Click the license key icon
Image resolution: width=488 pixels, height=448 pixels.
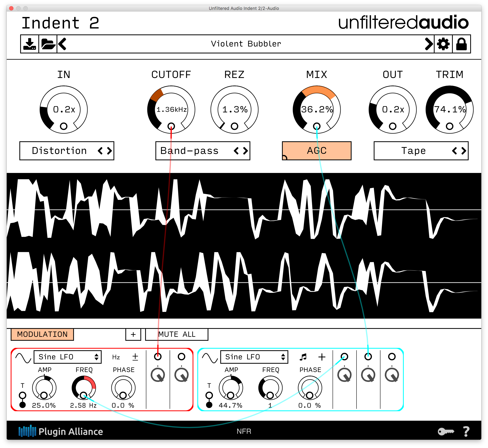pos(446,432)
